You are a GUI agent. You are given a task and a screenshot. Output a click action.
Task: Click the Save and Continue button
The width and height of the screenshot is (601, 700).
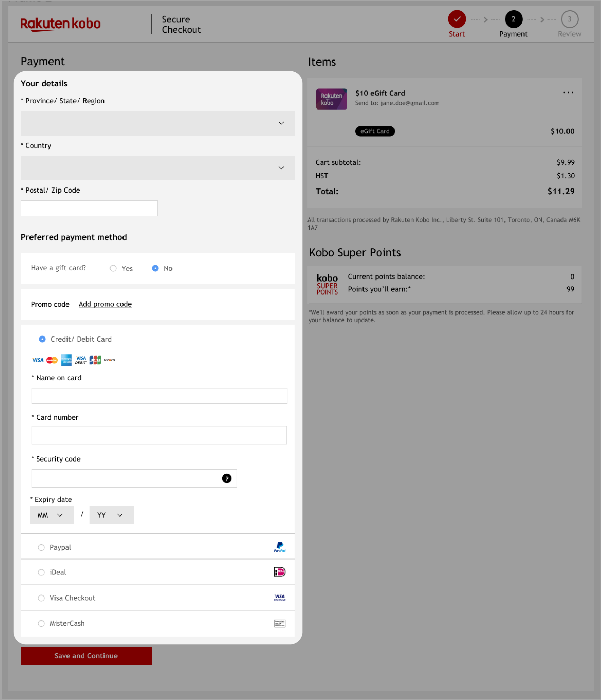click(86, 655)
